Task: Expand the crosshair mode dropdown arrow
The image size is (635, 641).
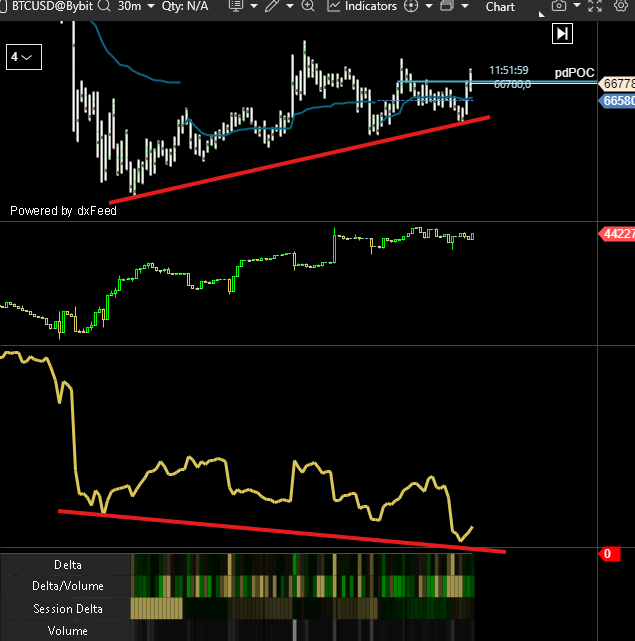Action: pos(429,6)
